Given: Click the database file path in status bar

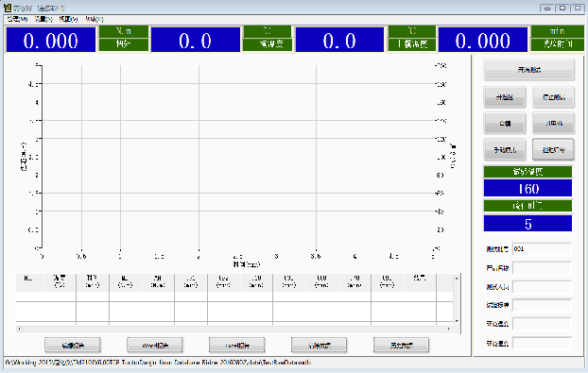Looking at the screenshot, I should pyautogui.click(x=158, y=363).
